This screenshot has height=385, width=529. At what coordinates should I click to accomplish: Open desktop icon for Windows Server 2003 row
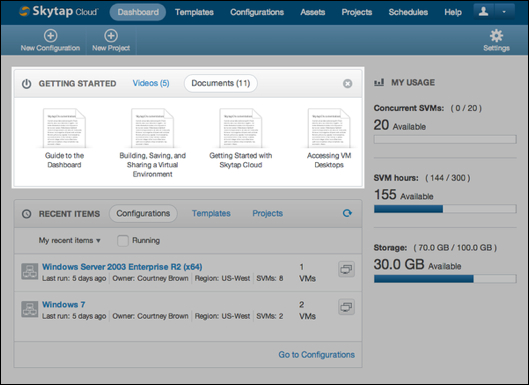[346, 269]
